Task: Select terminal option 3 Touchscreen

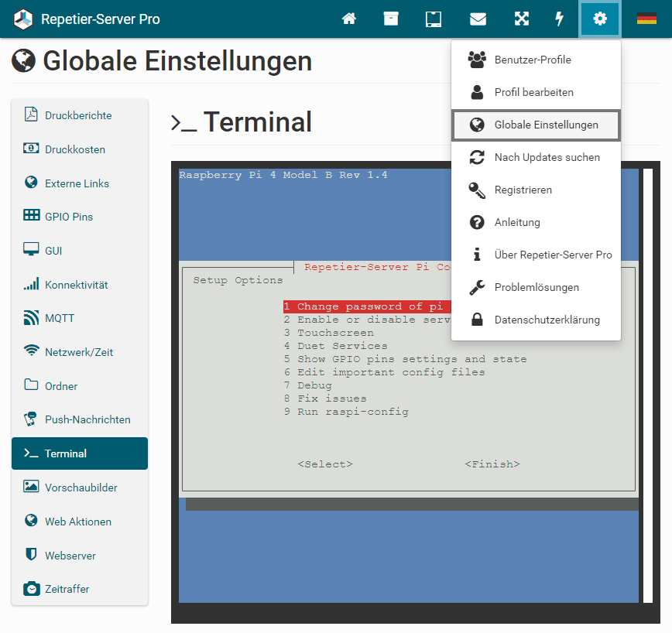Action: pyautogui.click(x=329, y=333)
